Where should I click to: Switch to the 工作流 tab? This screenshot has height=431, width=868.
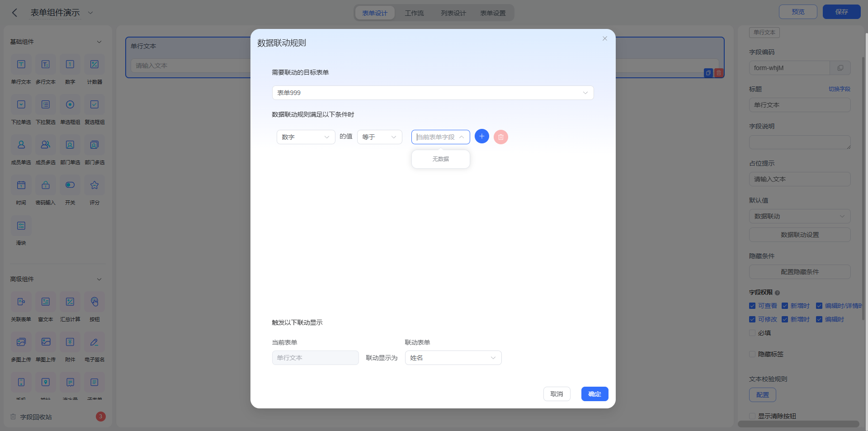coord(414,13)
